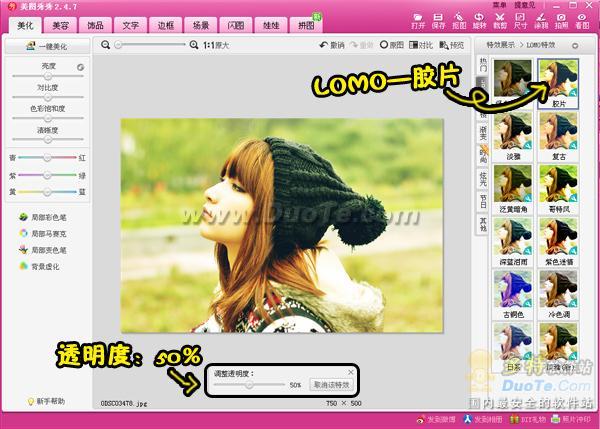Image resolution: width=600 pixels, height=429 pixels.
Task: Switch to the 美容 tab
Action: click(x=60, y=25)
